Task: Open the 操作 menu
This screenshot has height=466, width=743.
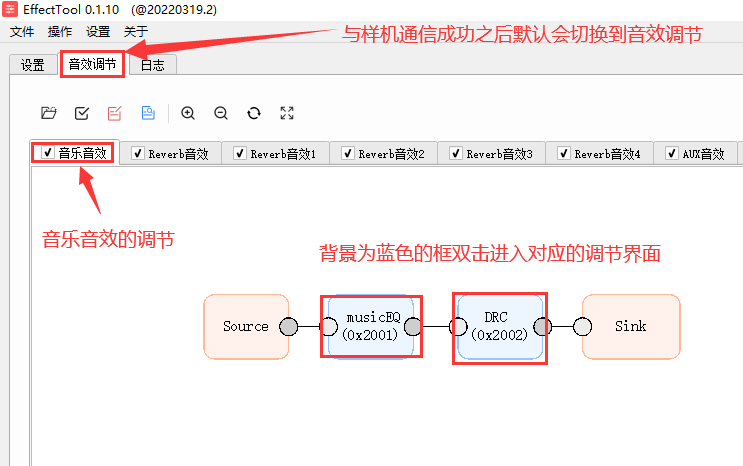Action: click(x=60, y=32)
